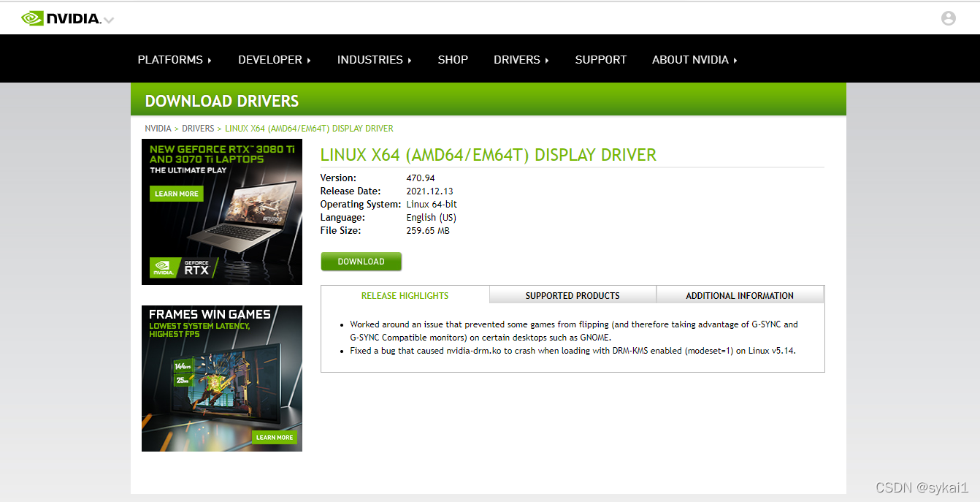Viewport: 980px width, 502px height.
Task: Expand the ABOUT NVIDIA menu
Action: (x=694, y=60)
